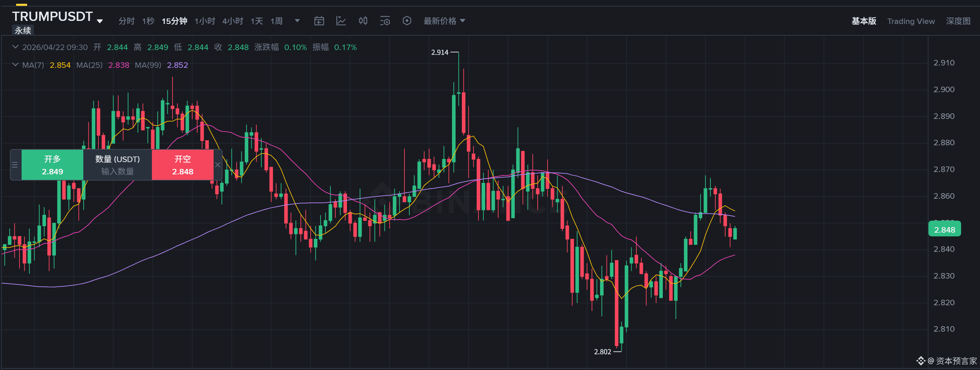The height and width of the screenshot is (370, 980).
Task: Open the technical indicators line-chart icon
Action: click(341, 21)
